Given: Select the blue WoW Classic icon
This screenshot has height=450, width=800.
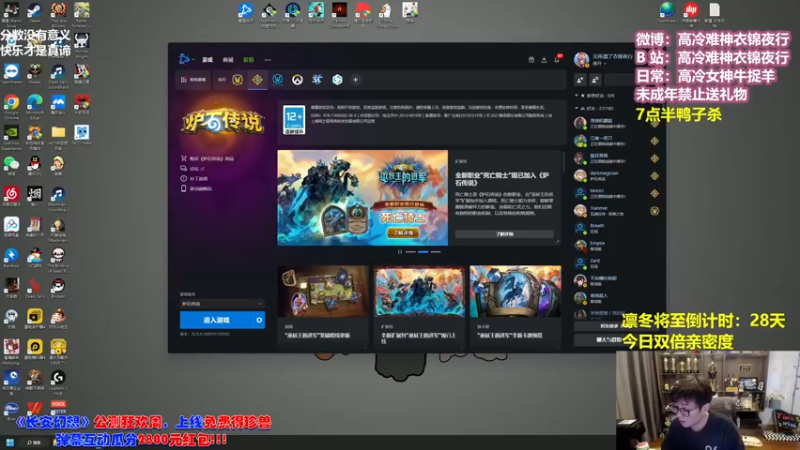Looking at the screenshot, I should (x=278, y=80).
